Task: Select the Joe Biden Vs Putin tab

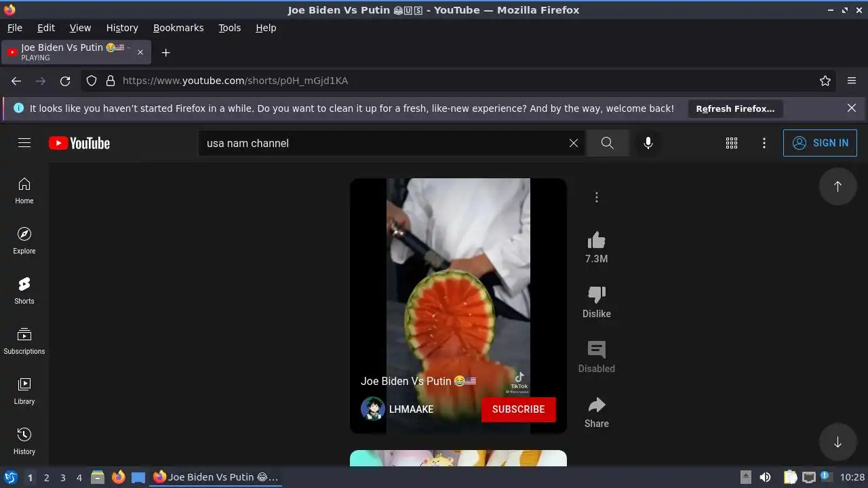Action: coord(77,52)
